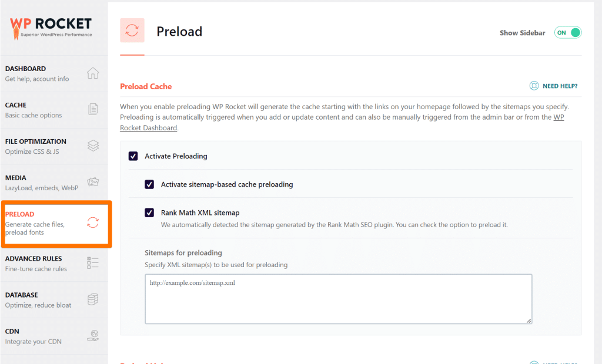
Task: Follow the WP Rocket Dashboard link
Action: point(148,128)
